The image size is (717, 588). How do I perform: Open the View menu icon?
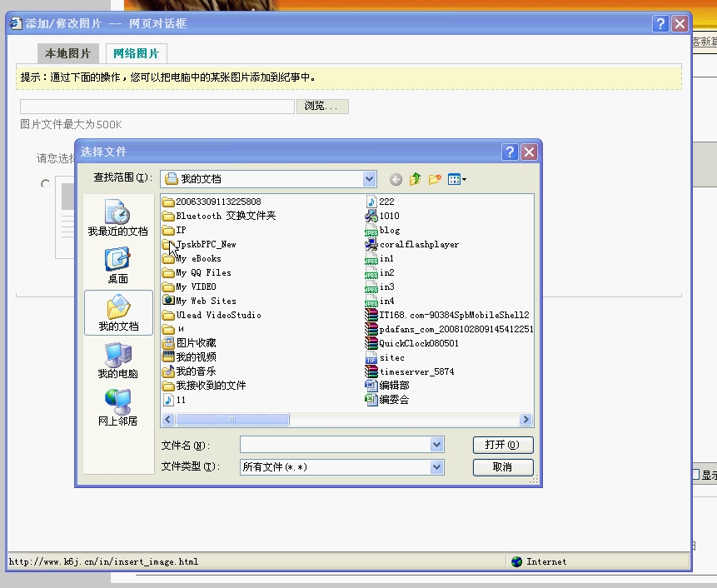point(457,179)
